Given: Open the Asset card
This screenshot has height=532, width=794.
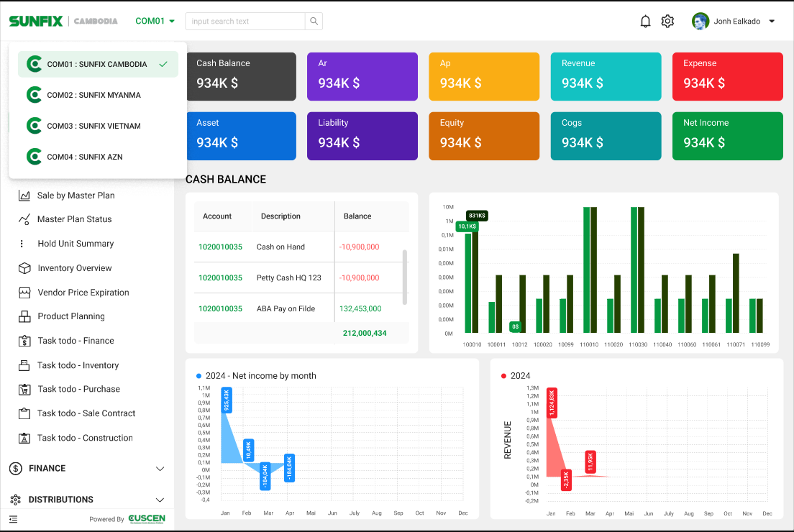Looking at the screenshot, I should click(x=241, y=136).
